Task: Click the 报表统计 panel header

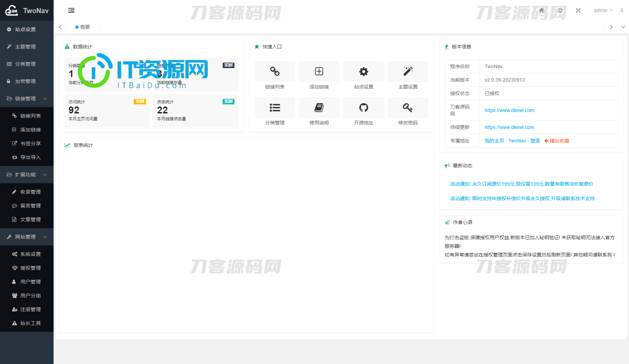Action: [x=247, y=145]
